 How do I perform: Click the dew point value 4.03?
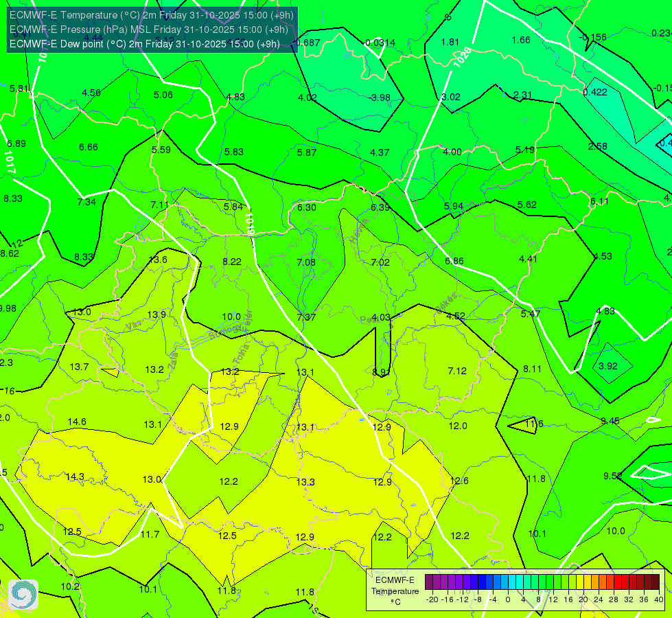pos(381,317)
